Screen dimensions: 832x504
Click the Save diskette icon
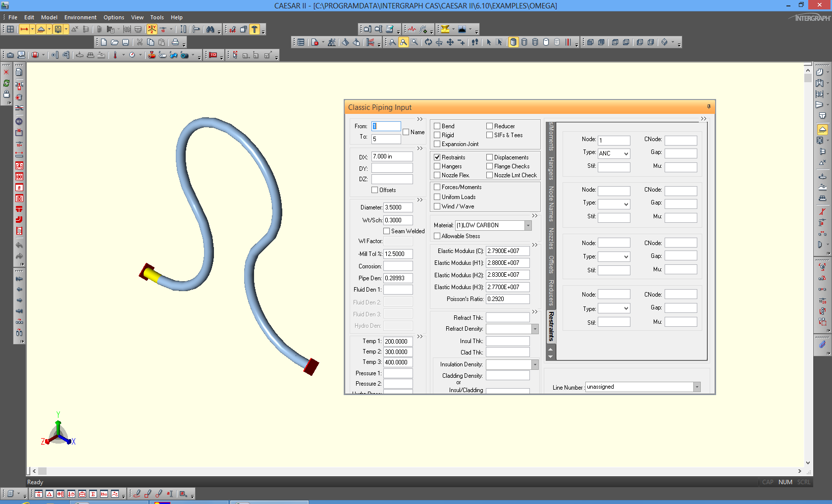point(126,43)
